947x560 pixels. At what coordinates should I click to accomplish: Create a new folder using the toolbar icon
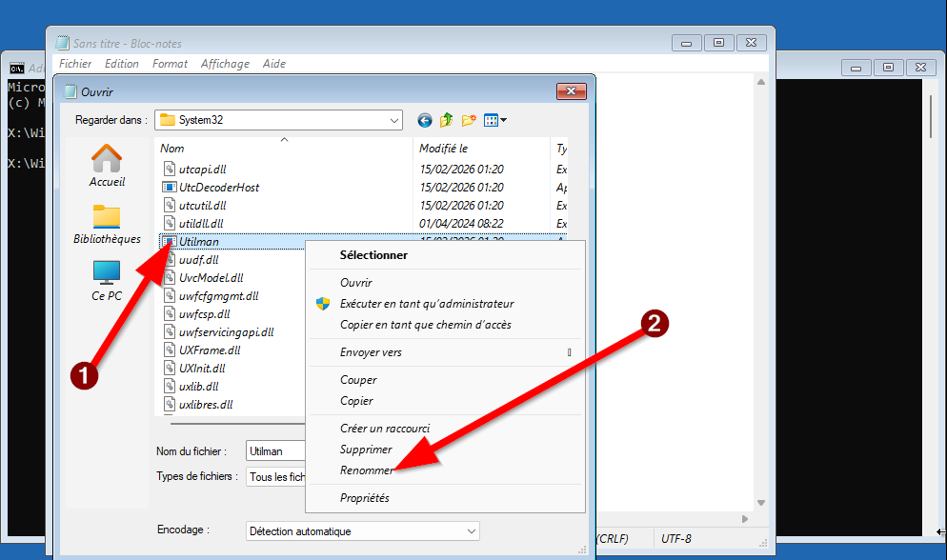(469, 120)
